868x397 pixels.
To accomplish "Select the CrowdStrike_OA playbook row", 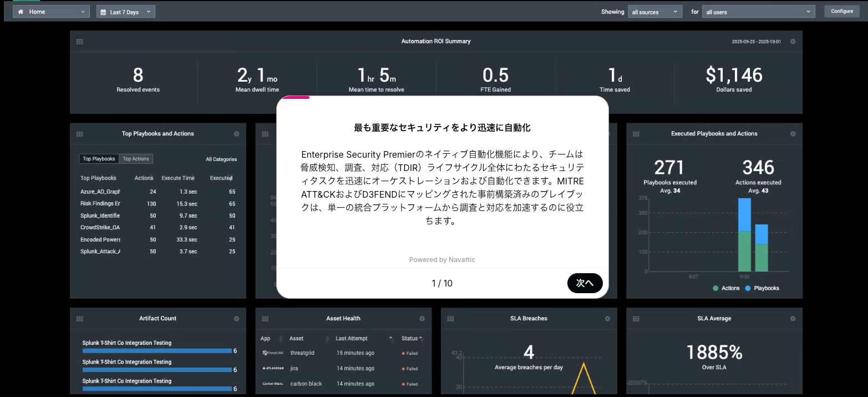I will coord(158,228).
